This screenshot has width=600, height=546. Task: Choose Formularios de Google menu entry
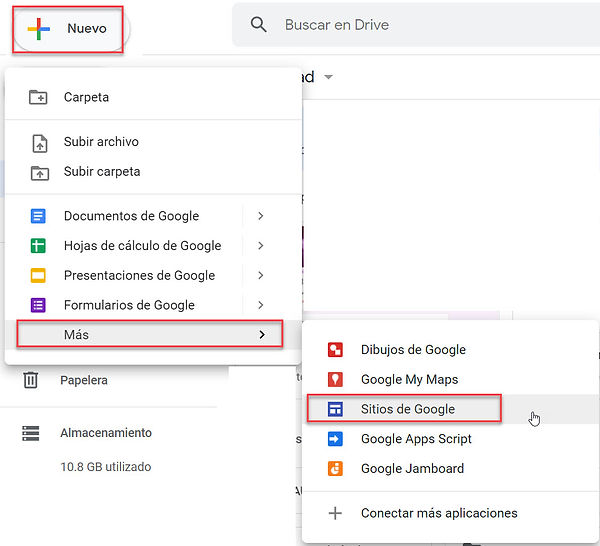click(153, 305)
